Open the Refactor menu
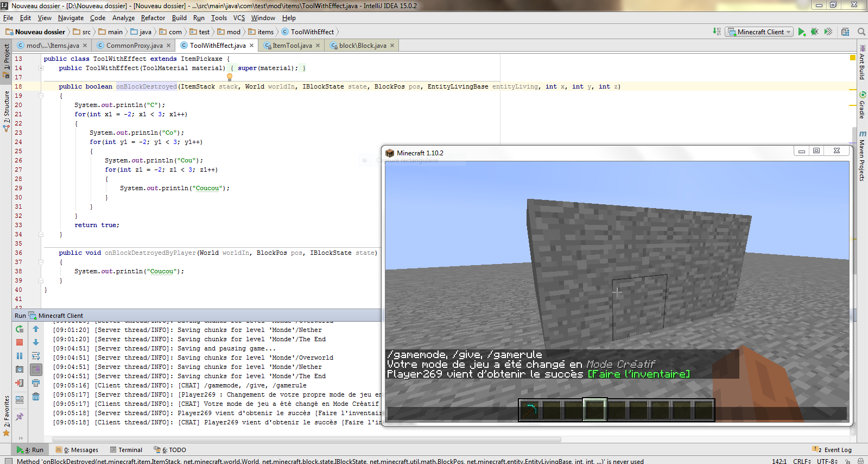Viewport: 868px width, 464px height. click(x=153, y=18)
